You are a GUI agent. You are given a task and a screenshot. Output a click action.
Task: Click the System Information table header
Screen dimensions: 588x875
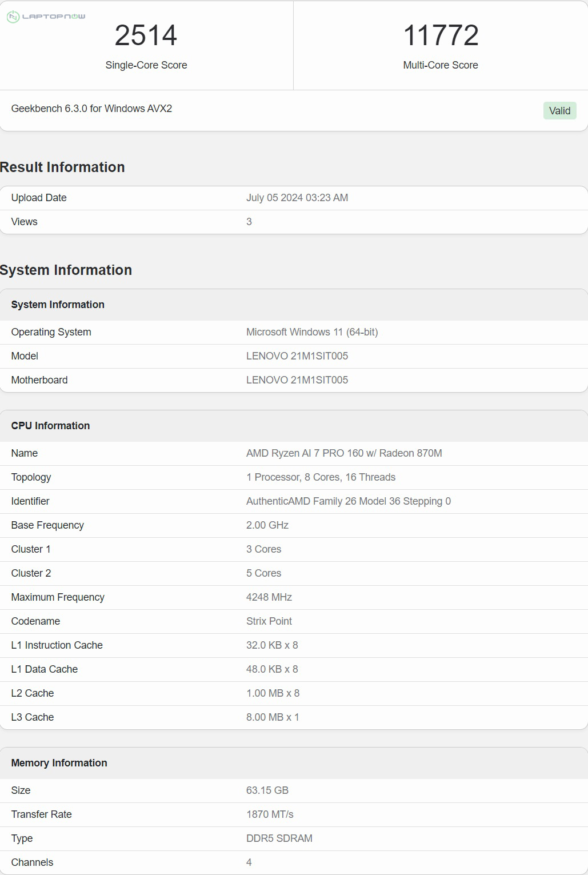[58, 305]
